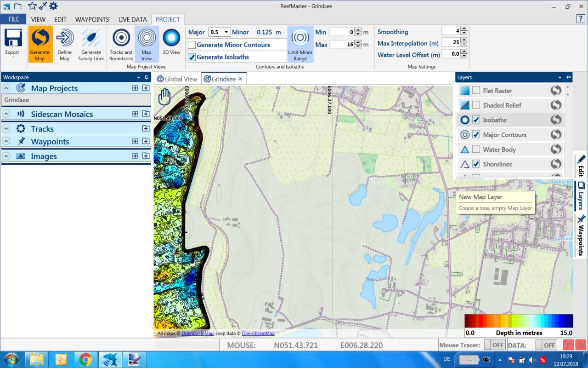This screenshot has width=588, height=368.
Task: Click the depth color scale legend
Action: (519, 321)
